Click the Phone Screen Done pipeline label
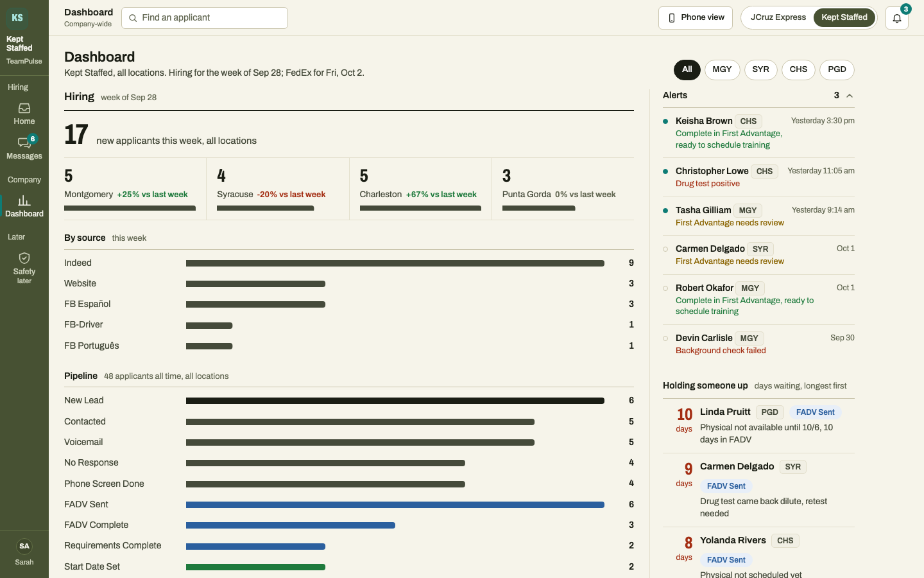Image resolution: width=924 pixels, height=578 pixels. 104,484
